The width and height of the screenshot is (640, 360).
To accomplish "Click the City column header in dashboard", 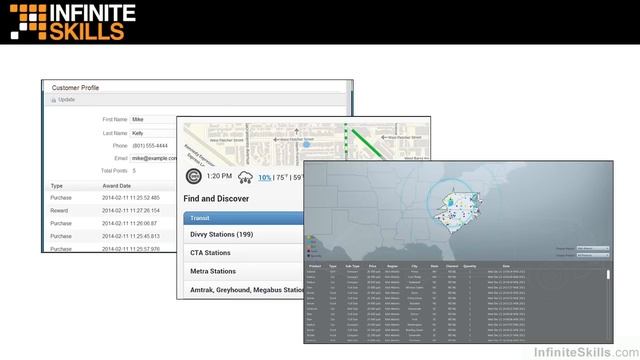I will click(414, 266).
